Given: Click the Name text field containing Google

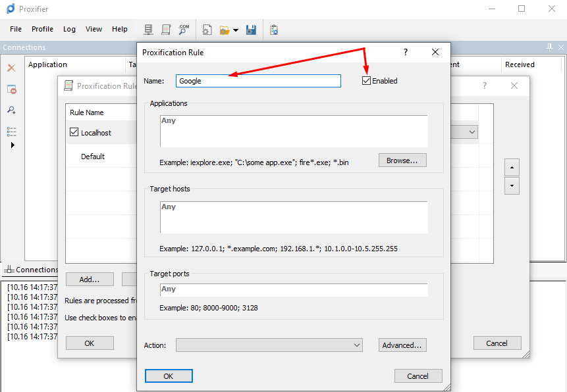Looking at the screenshot, I should point(258,81).
